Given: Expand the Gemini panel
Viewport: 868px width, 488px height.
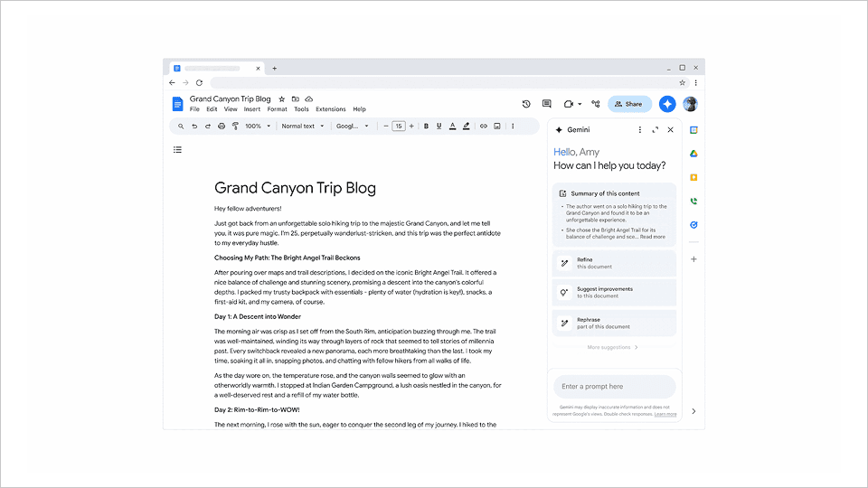Looking at the screenshot, I should point(655,129).
